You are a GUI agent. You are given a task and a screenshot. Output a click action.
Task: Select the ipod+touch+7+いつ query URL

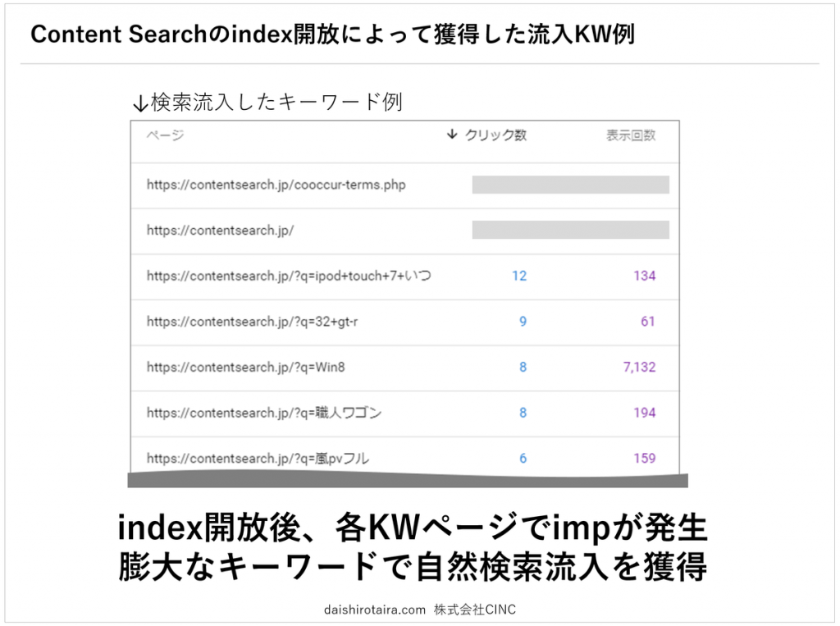tap(289, 276)
